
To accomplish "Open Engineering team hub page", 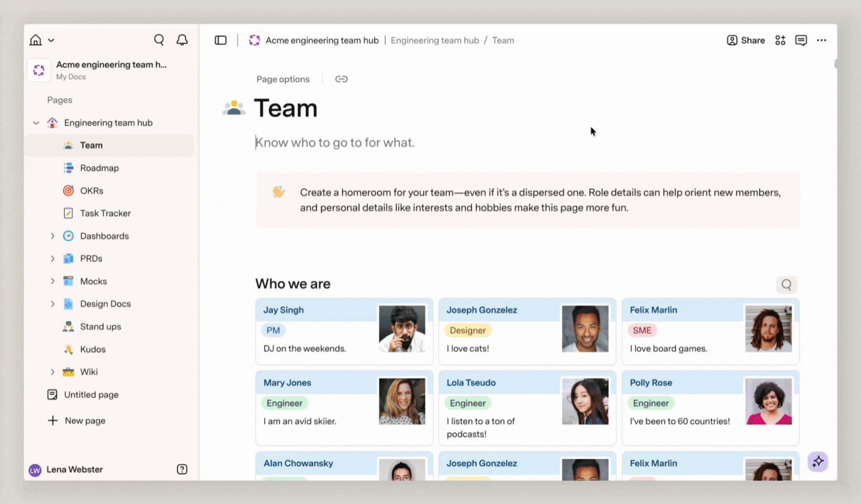I will point(108,123).
